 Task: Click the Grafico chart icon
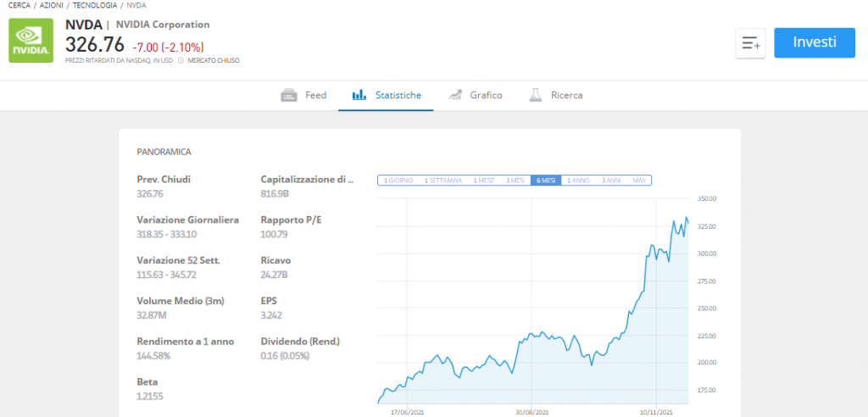pyautogui.click(x=455, y=95)
